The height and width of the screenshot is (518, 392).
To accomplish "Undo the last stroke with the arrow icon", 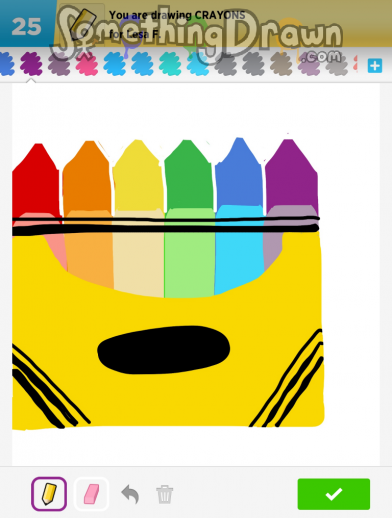I will 130,494.
